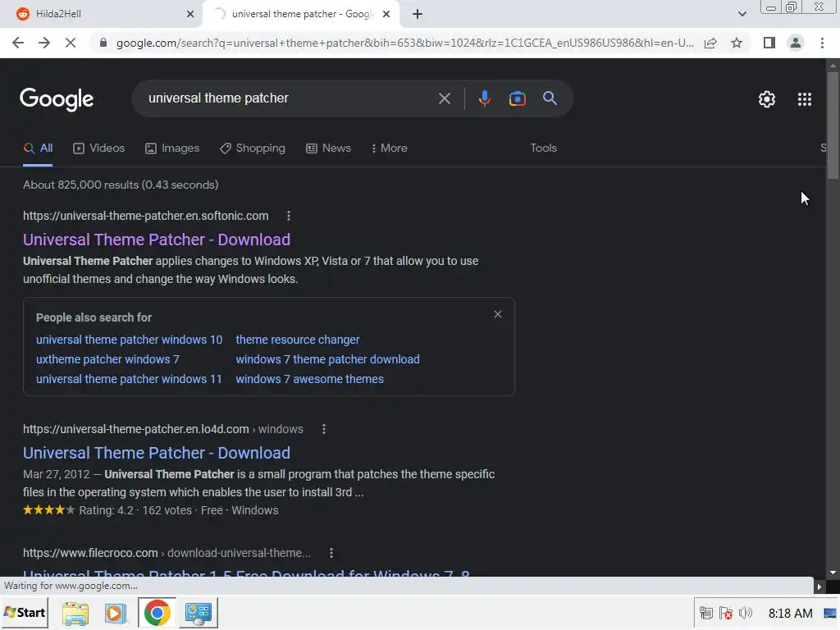Click the lo4d.com result URL
Image resolution: width=840 pixels, height=630 pixels.
[163, 429]
